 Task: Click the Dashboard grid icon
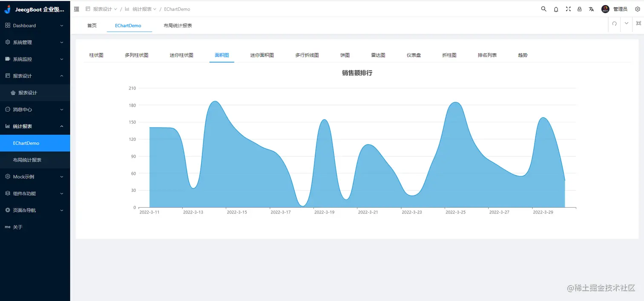point(8,26)
